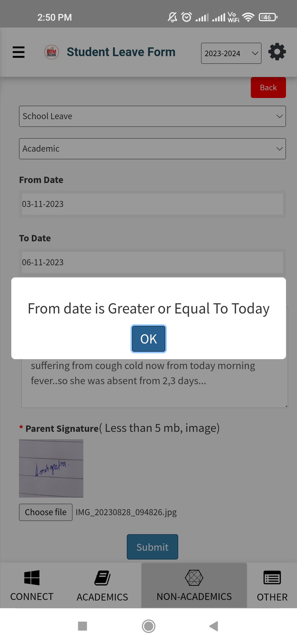
Task: Select the From Date field
Action: tap(152, 204)
